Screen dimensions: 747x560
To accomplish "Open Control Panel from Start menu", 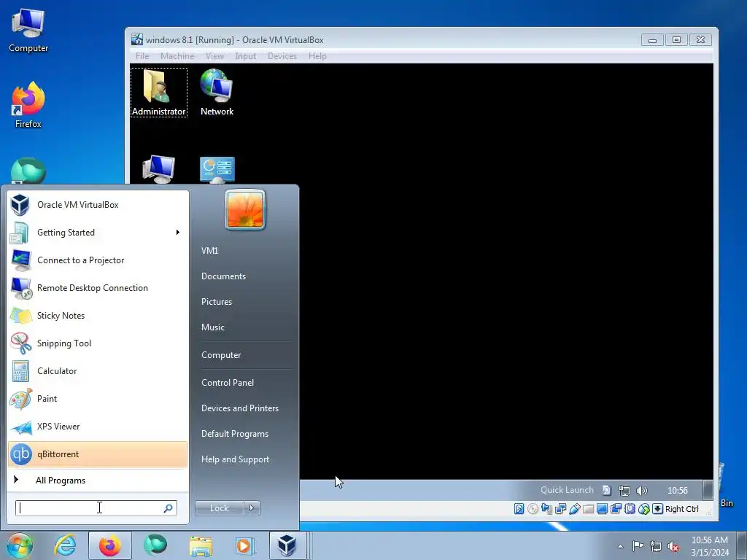I will [x=228, y=383].
